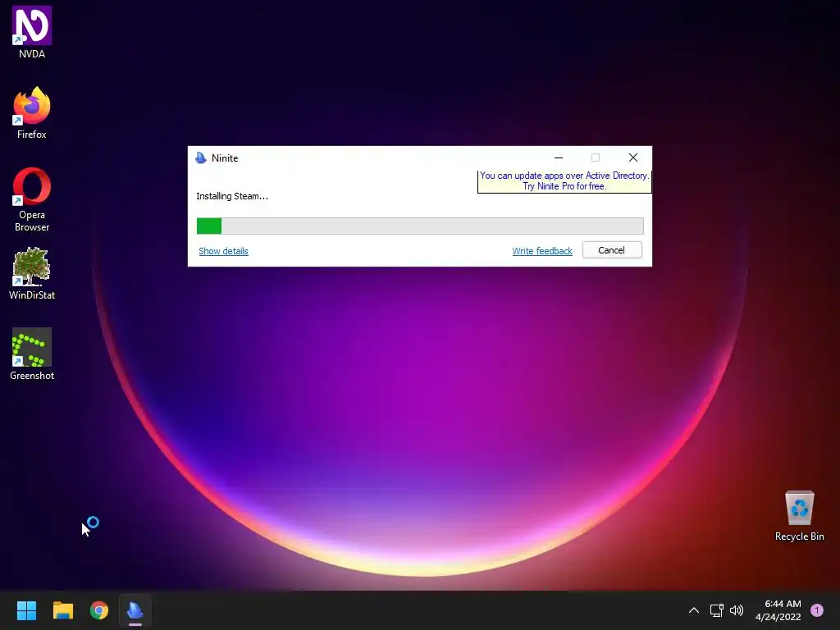
Task: Open the Windows Start menu
Action: [x=26, y=610]
